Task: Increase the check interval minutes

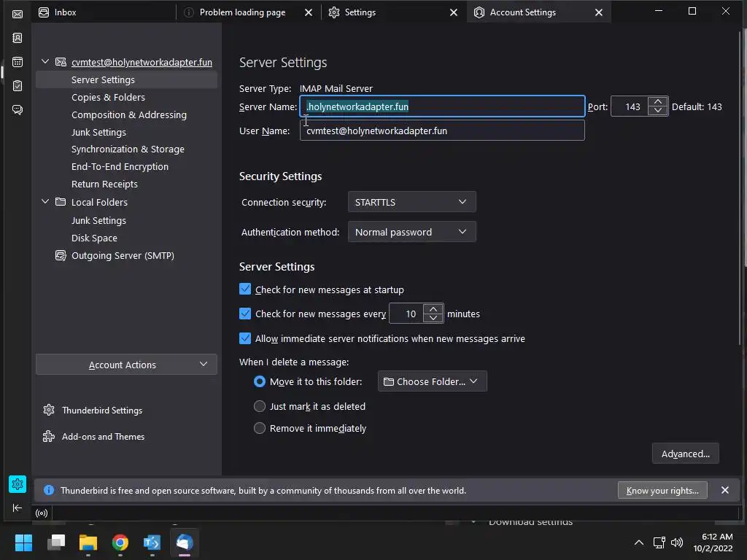Action: pyautogui.click(x=433, y=309)
